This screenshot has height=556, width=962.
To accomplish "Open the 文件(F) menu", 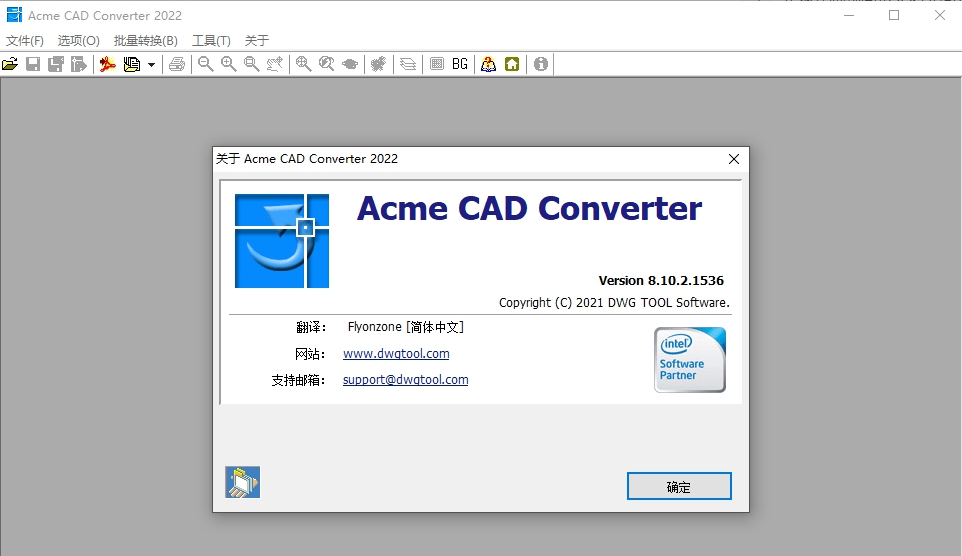I will click(25, 41).
